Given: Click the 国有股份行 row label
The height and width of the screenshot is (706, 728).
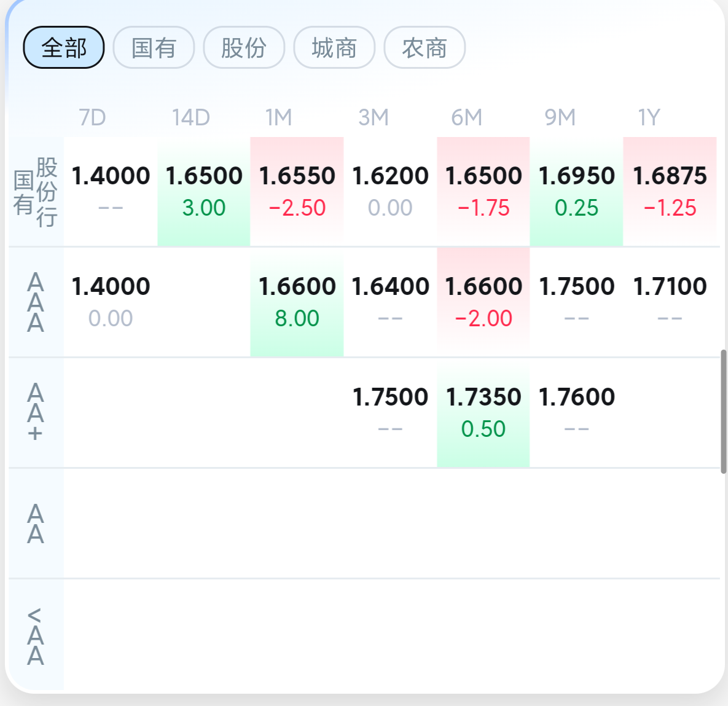Looking at the screenshot, I should point(36,192).
